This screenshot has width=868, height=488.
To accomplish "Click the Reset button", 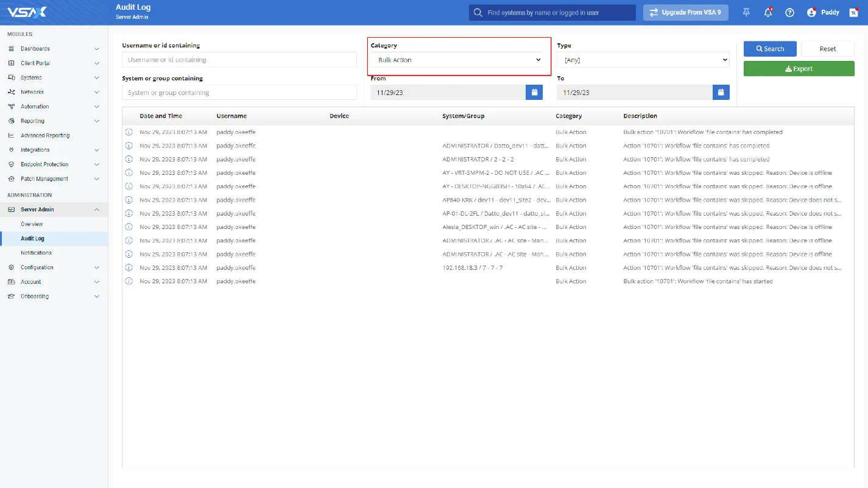I will pos(827,49).
